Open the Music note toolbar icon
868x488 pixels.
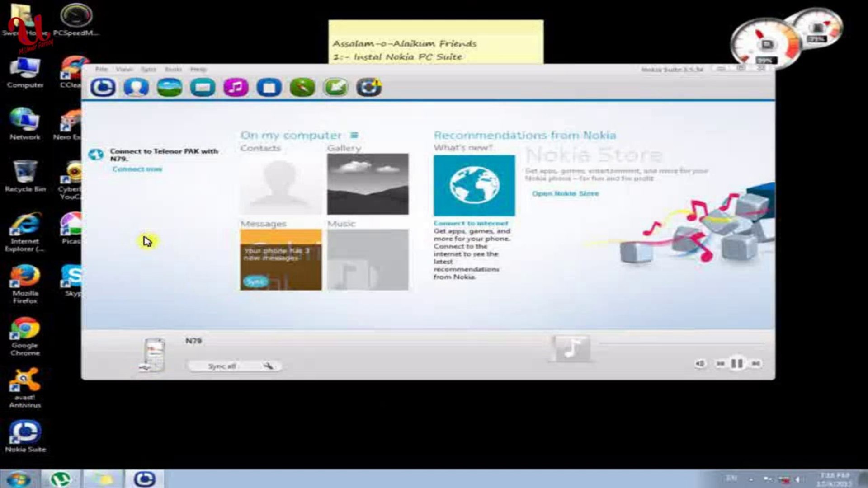(236, 87)
